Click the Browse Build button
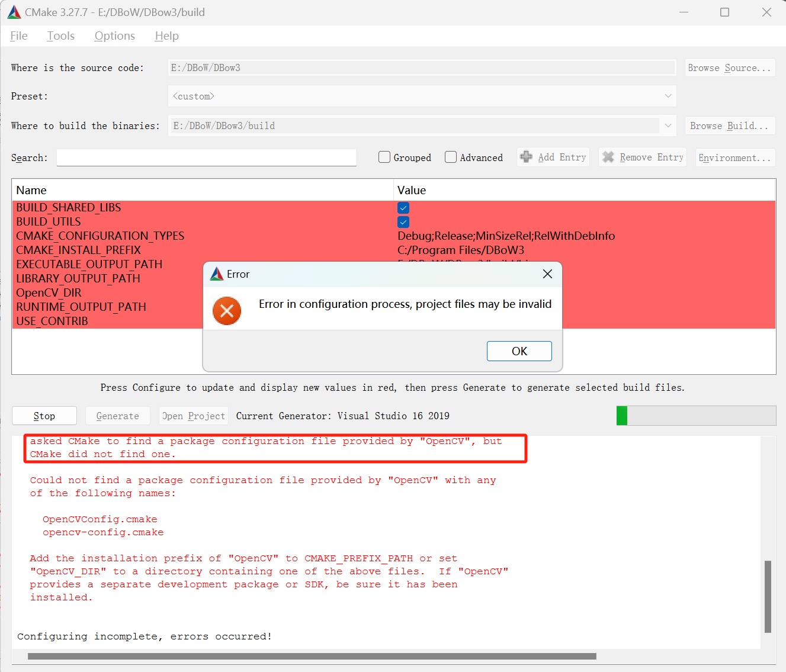Viewport: 786px width, 672px height. [730, 126]
